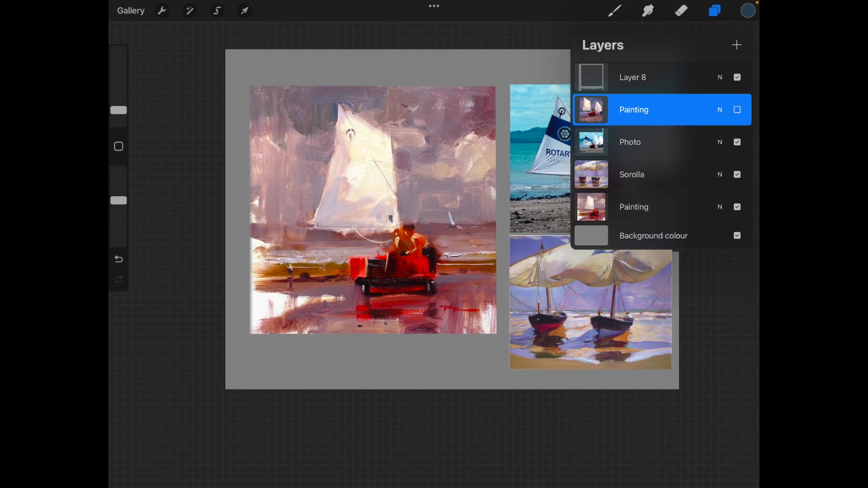Click the Photo layer name
The height and width of the screenshot is (488, 868).
click(630, 142)
